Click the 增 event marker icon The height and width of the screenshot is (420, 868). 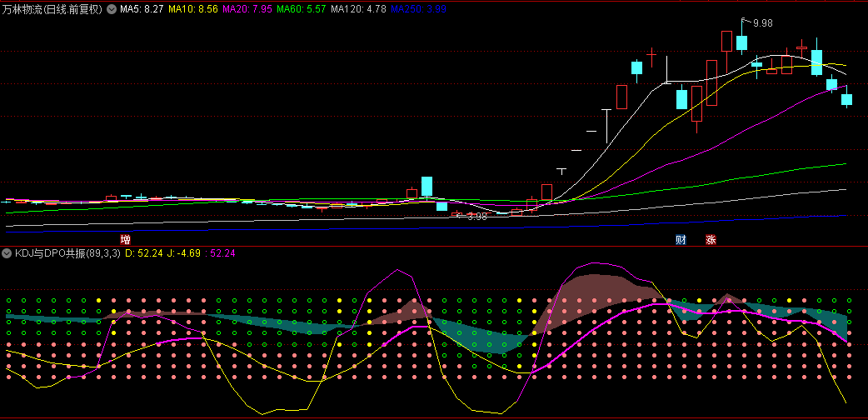(126, 240)
